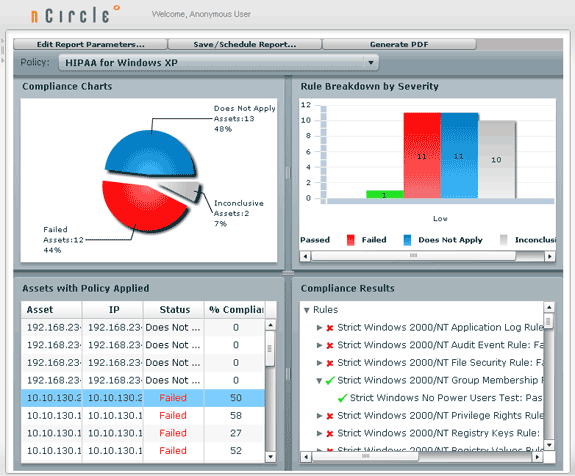Click red X icon of Registry Keys Rule
This screenshot has width=575, height=476.
pyautogui.click(x=330, y=433)
